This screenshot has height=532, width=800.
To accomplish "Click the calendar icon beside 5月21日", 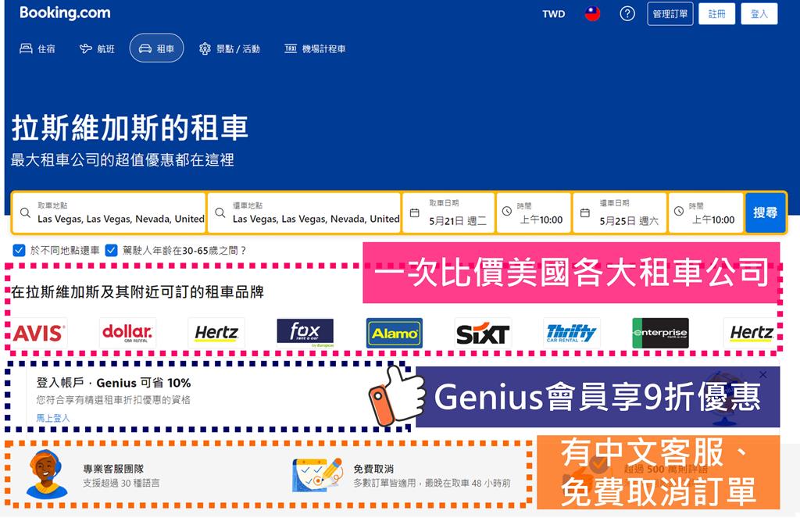I will pyautogui.click(x=414, y=212).
